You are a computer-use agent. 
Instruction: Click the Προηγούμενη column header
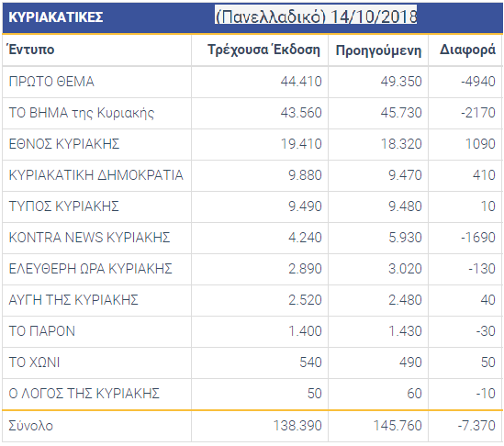(x=378, y=50)
